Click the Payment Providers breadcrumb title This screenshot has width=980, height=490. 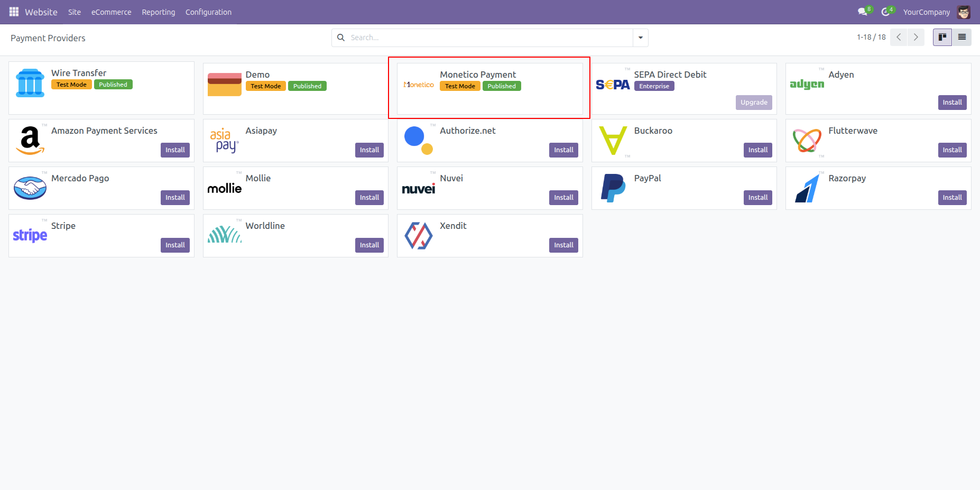(48, 38)
